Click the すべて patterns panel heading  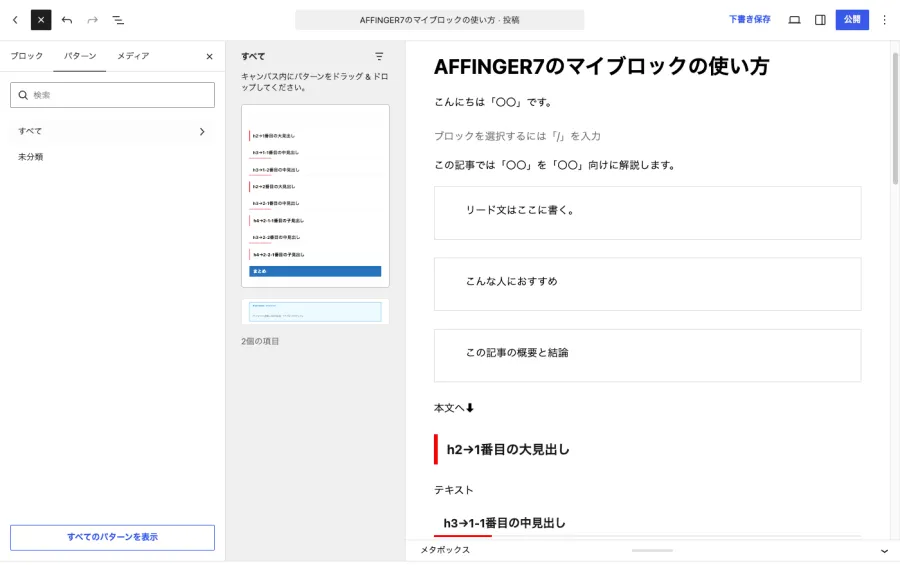(x=253, y=56)
